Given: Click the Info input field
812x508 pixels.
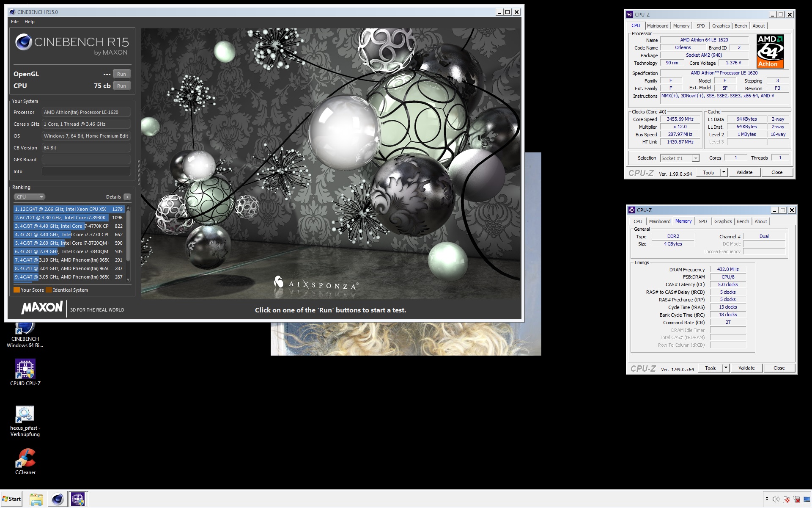Looking at the screenshot, I should pos(86,171).
